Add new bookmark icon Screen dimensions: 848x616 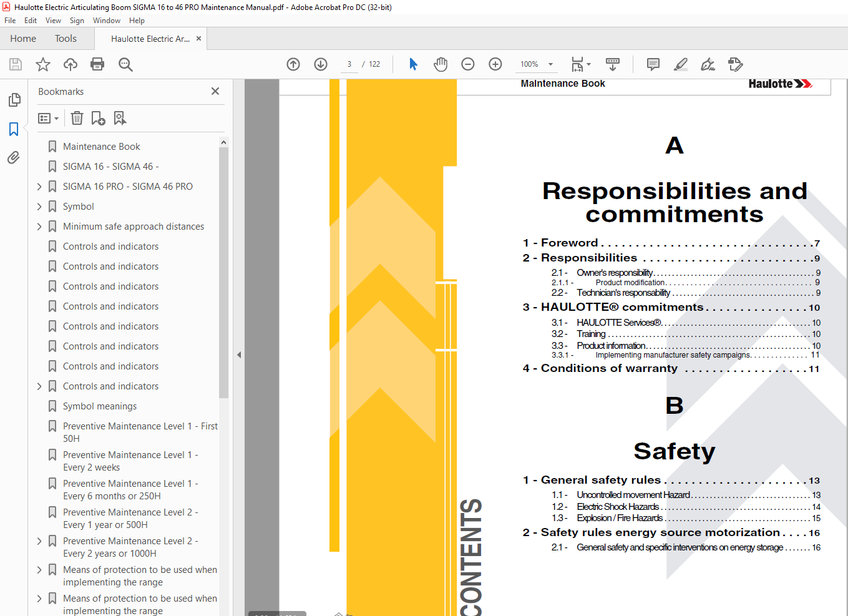[x=98, y=118]
